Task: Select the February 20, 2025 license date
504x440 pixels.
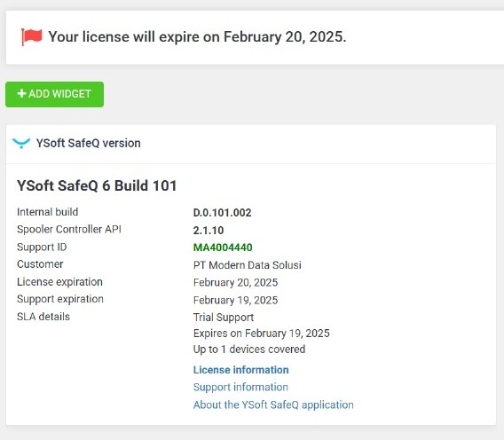Action: tap(235, 282)
